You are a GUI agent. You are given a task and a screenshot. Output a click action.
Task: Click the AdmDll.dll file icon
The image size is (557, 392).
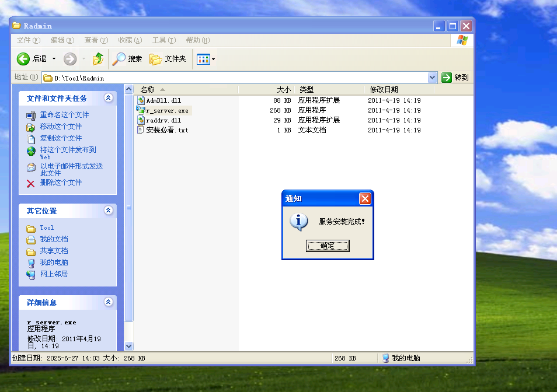[141, 100]
